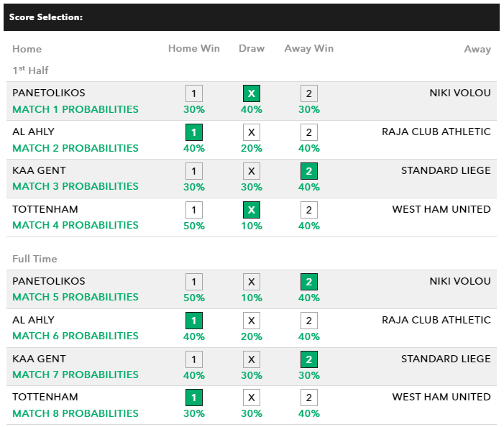
Task: Pick Away Win for Niki Volou 1st Half
Action: pos(308,93)
